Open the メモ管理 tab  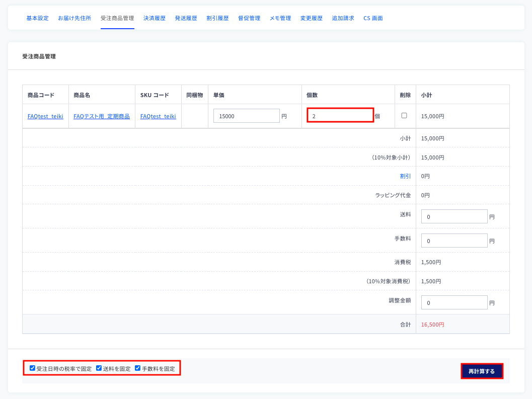(280, 18)
